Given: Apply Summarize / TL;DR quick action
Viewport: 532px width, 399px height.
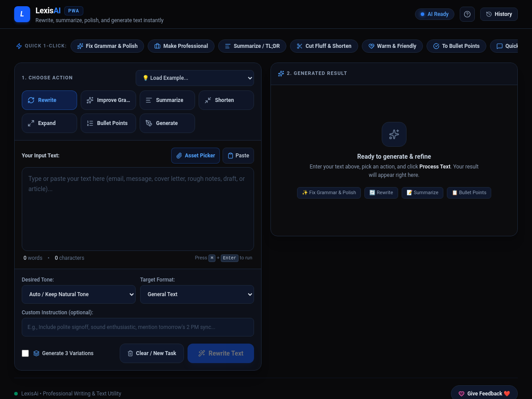Looking at the screenshot, I should (x=252, y=46).
